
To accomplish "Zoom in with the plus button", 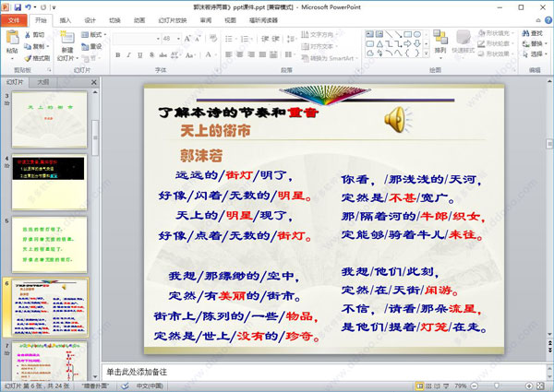I will [x=529, y=386].
